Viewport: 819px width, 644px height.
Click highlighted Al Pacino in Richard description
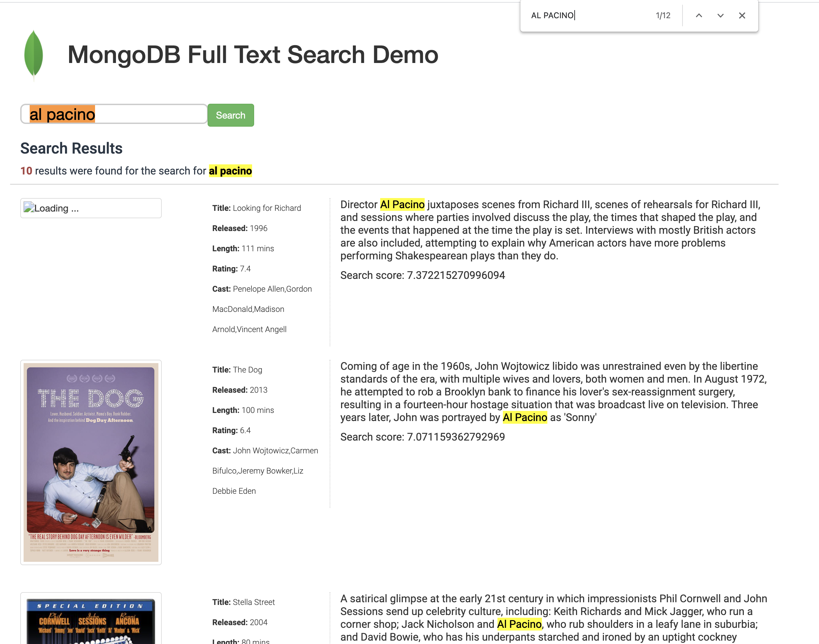click(x=402, y=204)
